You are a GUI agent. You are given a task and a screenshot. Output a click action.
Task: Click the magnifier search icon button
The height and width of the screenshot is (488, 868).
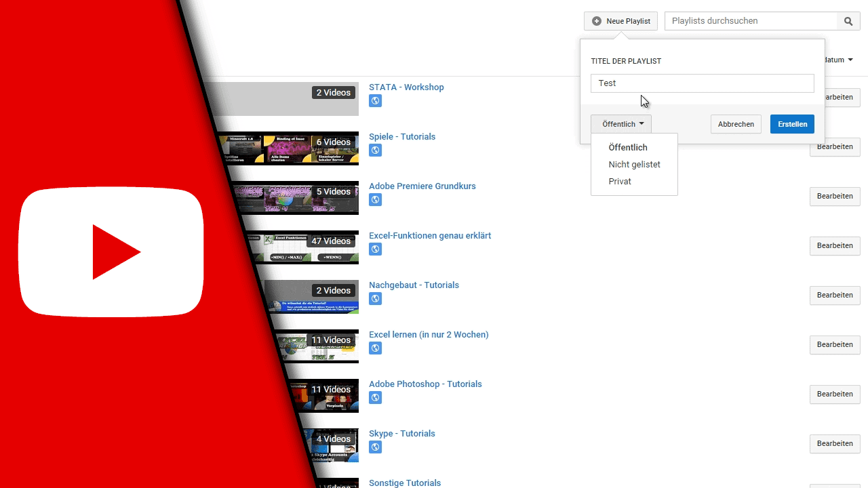848,21
